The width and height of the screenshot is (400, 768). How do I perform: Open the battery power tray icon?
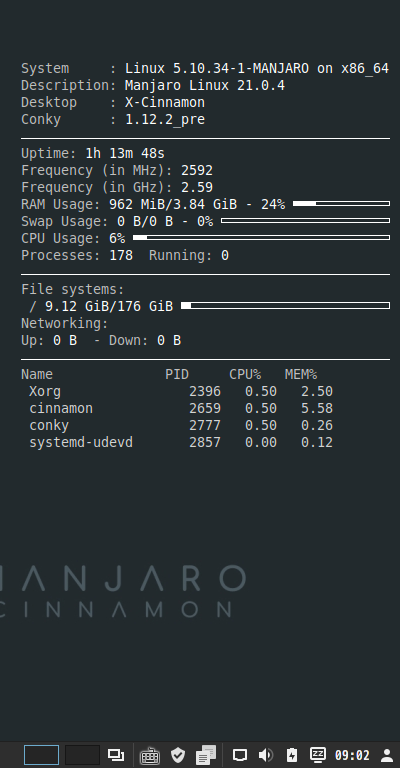pyautogui.click(x=292, y=755)
